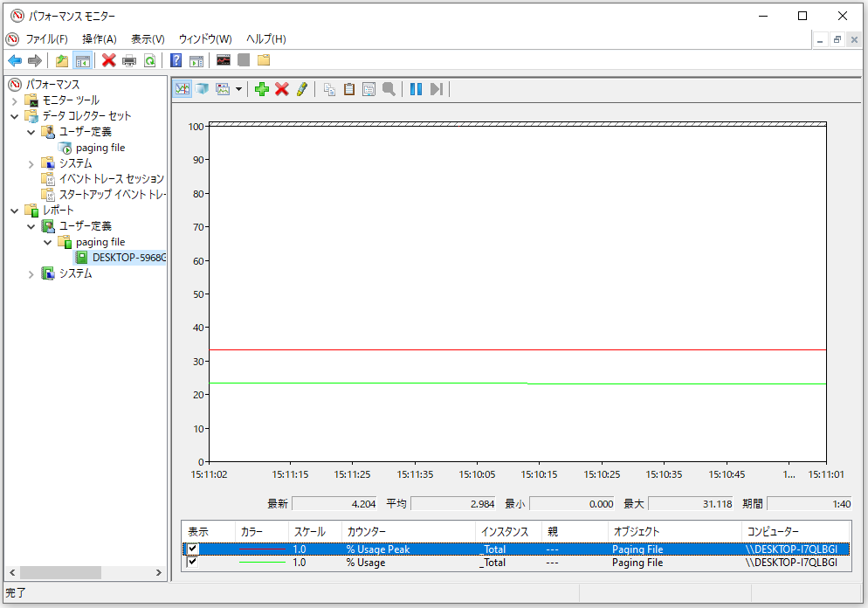
Task: Click the Properties icon in graph toolbar
Action: pyautogui.click(x=369, y=88)
